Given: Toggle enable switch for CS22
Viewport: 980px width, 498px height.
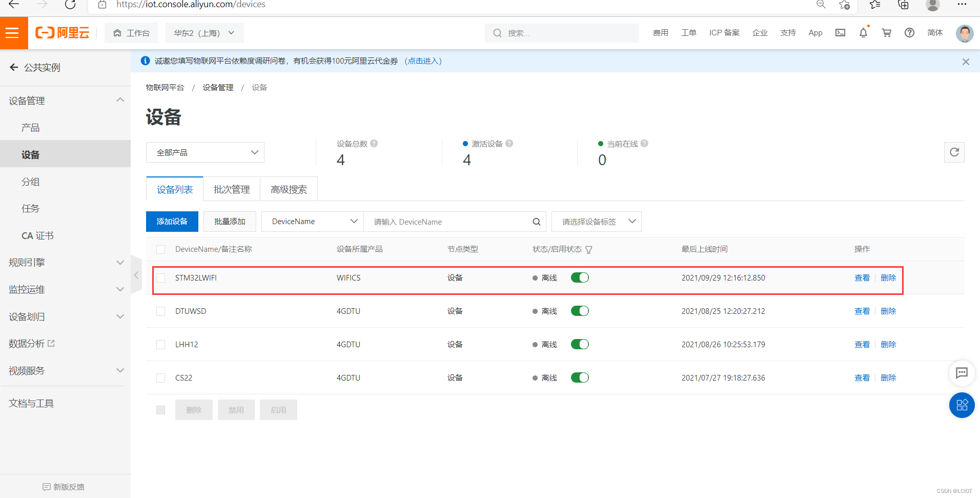Looking at the screenshot, I should [x=580, y=377].
